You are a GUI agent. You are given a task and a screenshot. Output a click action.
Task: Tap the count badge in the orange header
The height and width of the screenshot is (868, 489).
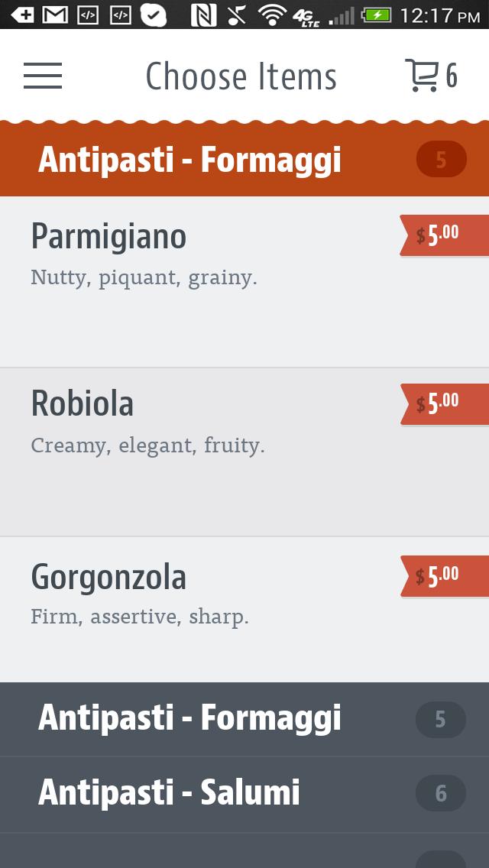[441, 160]
